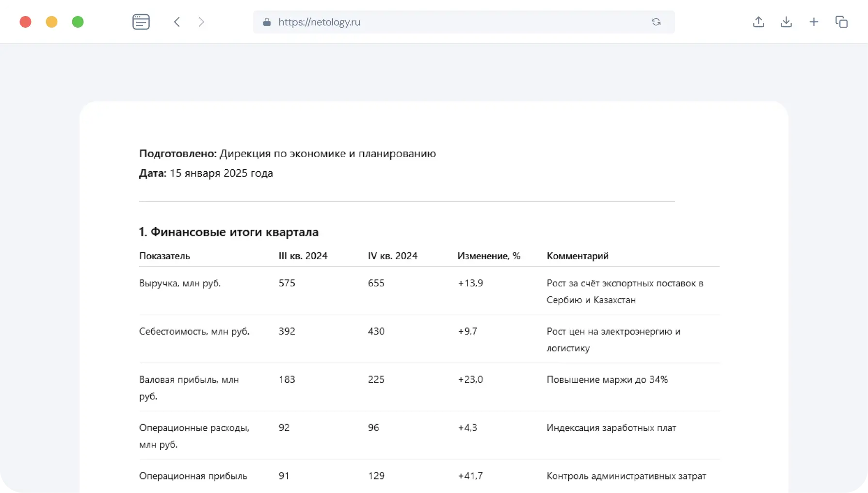This screenshot has width=868, height=493.
Task: Reload the netology.ru page
Action: click(656, 22)
